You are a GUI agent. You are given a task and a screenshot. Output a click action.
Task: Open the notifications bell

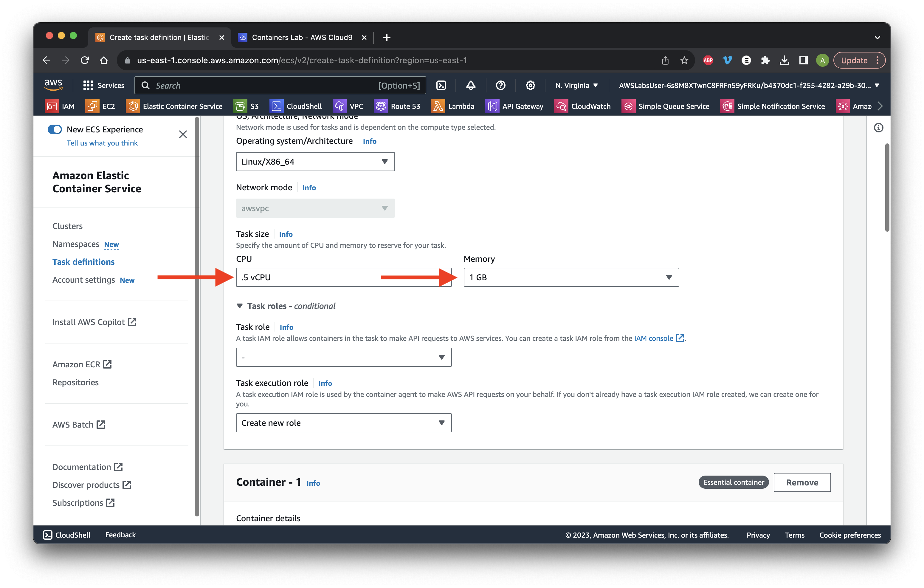point(471,85)
